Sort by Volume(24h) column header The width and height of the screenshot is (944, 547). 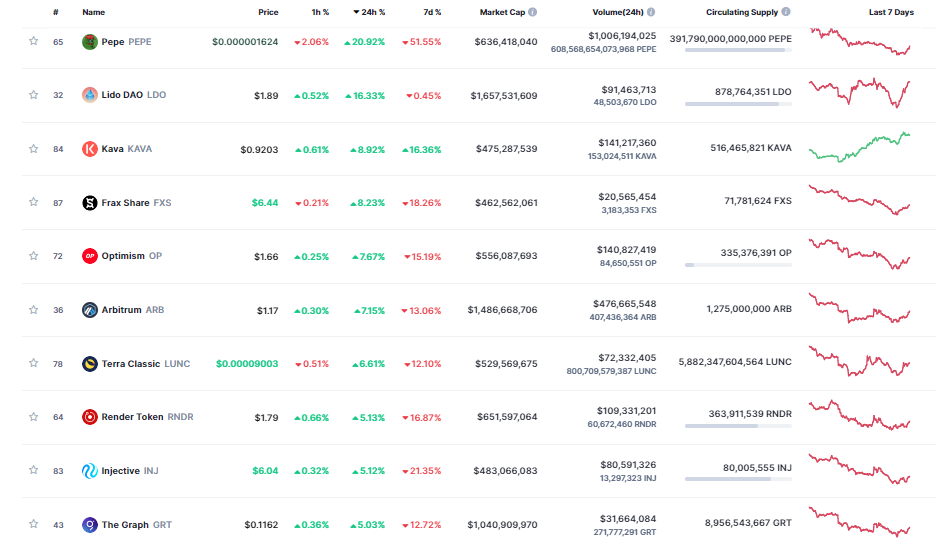(x=618, y=12)
